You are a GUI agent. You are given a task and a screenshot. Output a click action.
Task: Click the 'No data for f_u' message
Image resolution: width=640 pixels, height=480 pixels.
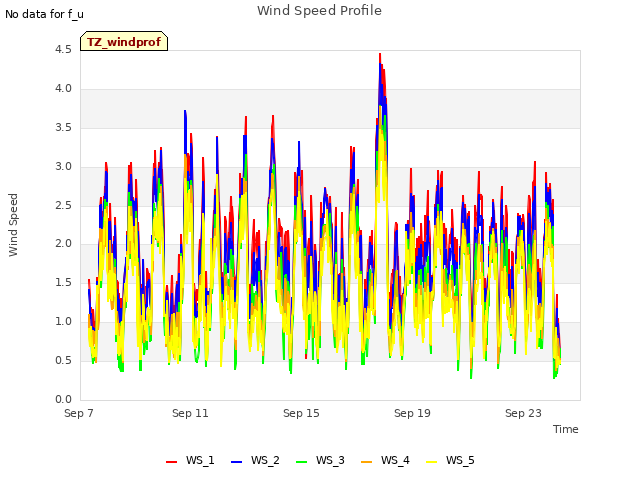tap(44, 14)
